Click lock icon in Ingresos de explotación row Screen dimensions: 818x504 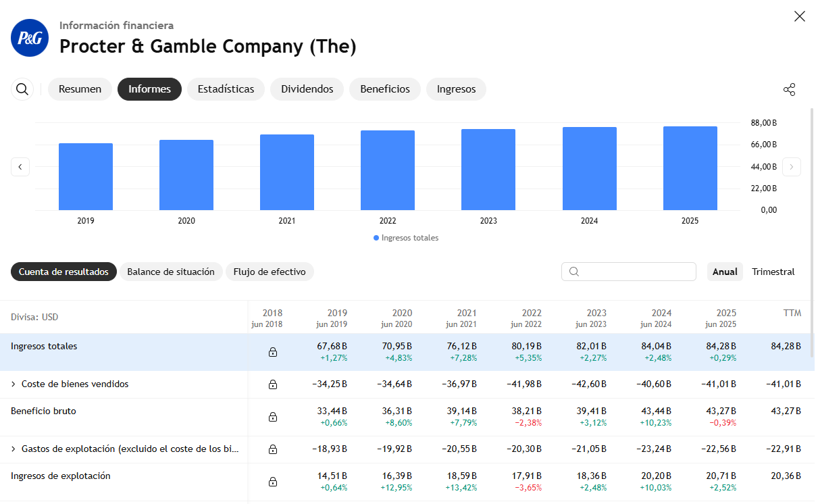click(273, 482)
